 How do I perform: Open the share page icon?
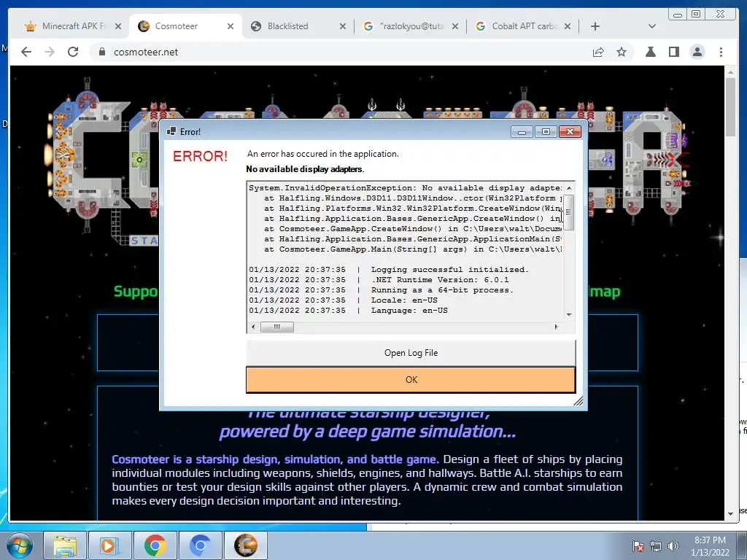point(598,52)
